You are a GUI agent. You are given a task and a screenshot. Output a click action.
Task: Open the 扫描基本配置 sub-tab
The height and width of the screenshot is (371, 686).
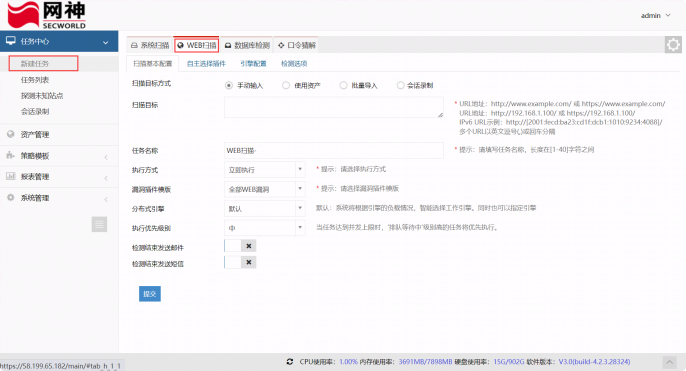pyautogui.click(x=152, y=63)
